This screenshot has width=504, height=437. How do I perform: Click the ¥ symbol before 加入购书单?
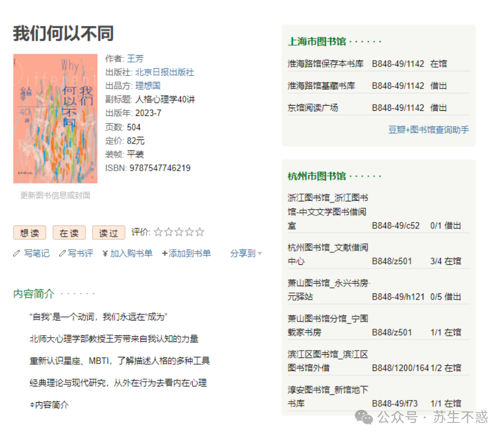click(x=105, y=253)
